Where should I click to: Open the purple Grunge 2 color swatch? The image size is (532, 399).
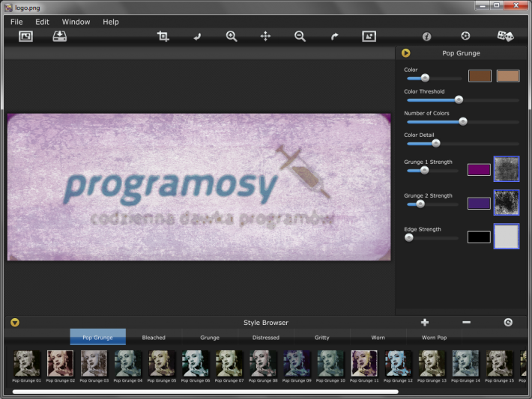[479, 203]
